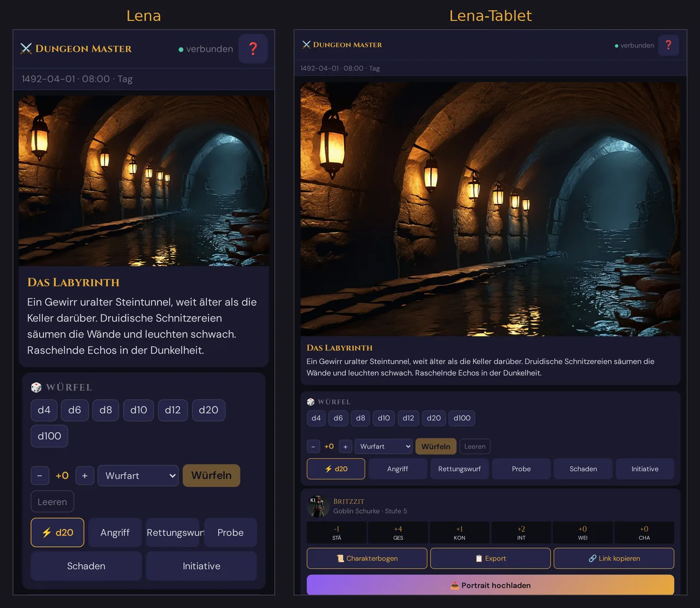Open Wurfart dropdown in Lena-Tablet panel

click(x=383, y=447)
